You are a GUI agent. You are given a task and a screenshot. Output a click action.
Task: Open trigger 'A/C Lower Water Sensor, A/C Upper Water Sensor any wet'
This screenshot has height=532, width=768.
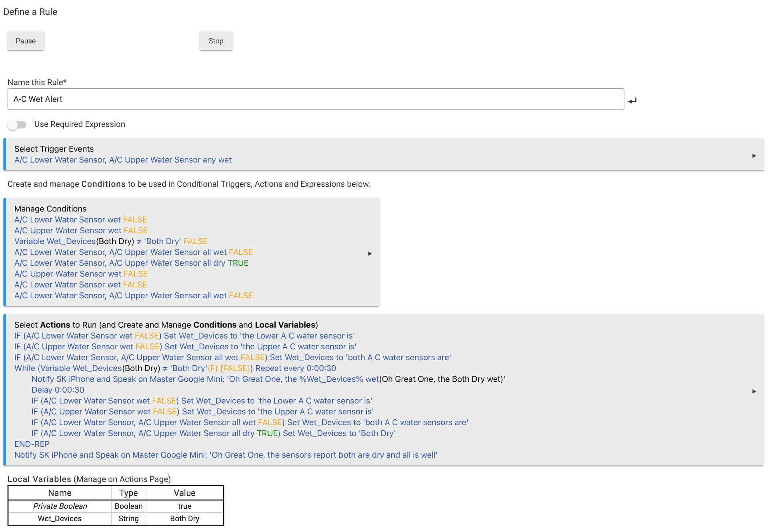pyautogui.click(x=123, y=160)
